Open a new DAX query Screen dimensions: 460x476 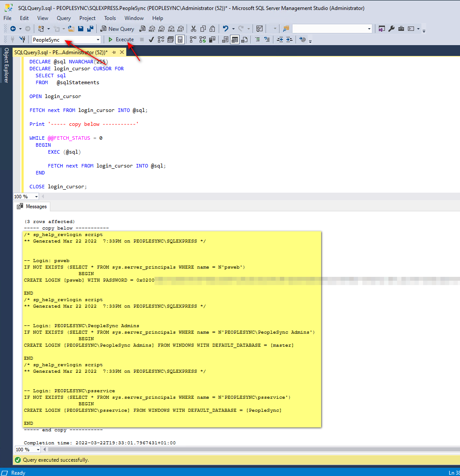pos(181,29)
